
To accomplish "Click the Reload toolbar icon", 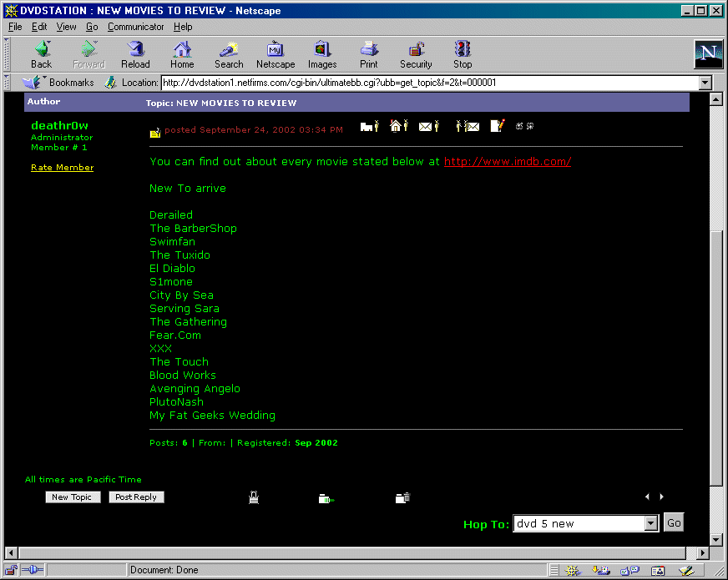I will 135,55.
